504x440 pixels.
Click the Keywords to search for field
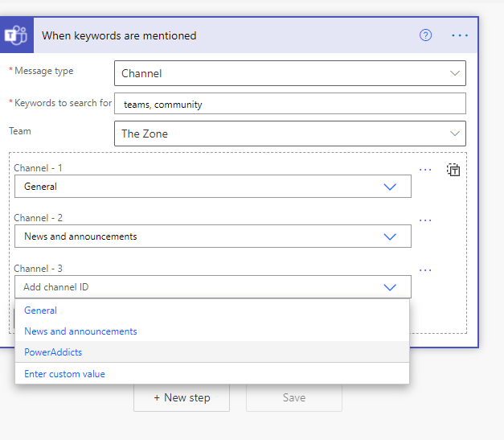click(289, 104)
